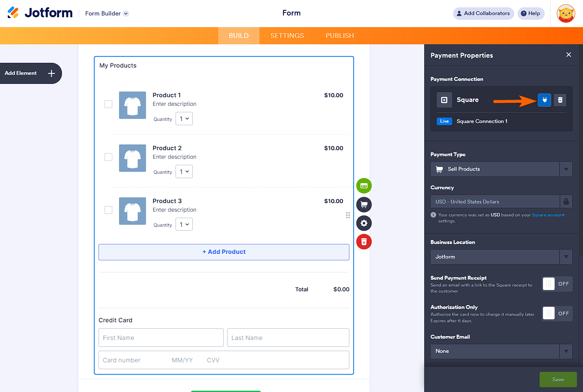Image resolution: width=583 pixels, height=392 pixels.
Task: Switch to the SETTINGS tab
Action: tap(287, 36)
